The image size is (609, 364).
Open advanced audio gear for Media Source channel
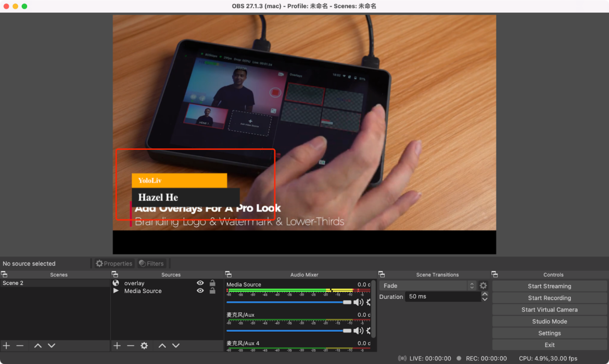coord(367,302)
